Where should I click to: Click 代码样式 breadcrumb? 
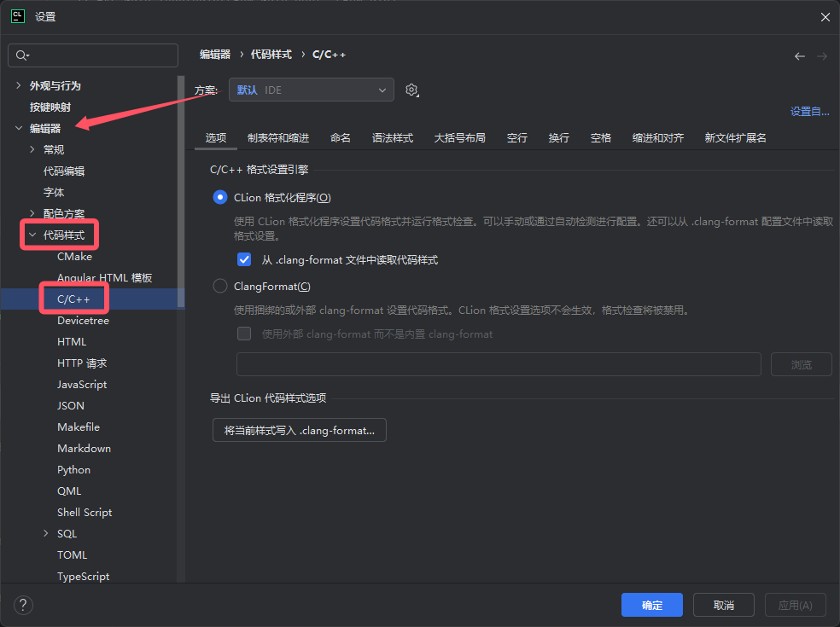pos(271,55)
